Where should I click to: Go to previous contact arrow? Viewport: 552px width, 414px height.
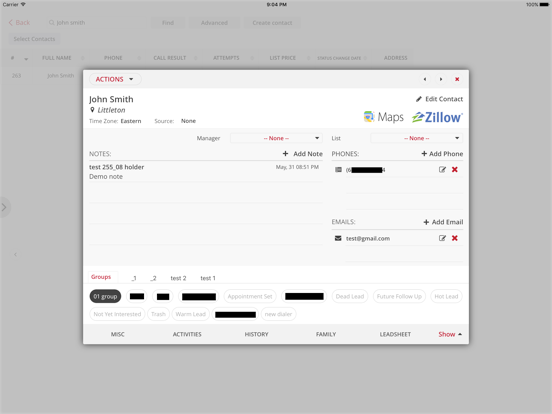tap(425, 79)
